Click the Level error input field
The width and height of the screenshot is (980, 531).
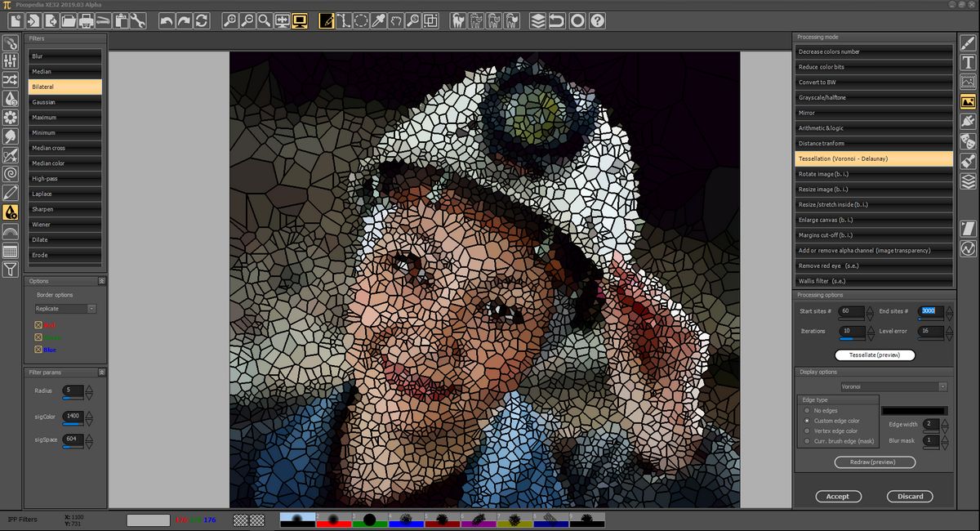[x=931, y=331]
